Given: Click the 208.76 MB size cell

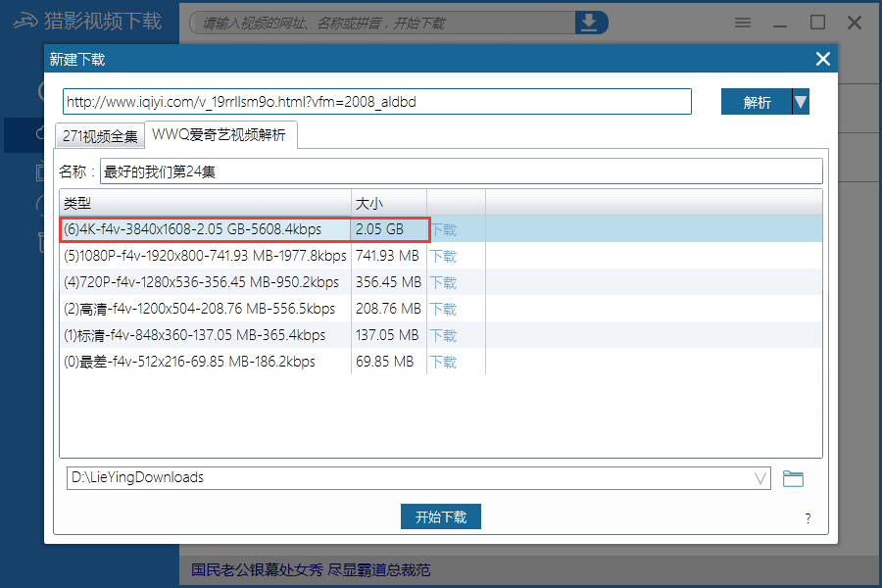Looking at the screenshot, I should pyautogui.click(x=389, y=309).
